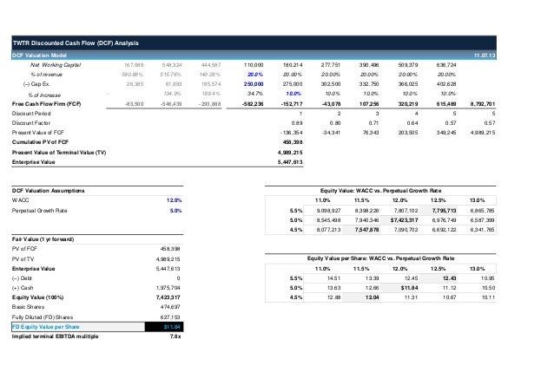Viewport: 554px width, 392px height.
Task: Select the (–) Debt row label
Action: click(22, 278)
